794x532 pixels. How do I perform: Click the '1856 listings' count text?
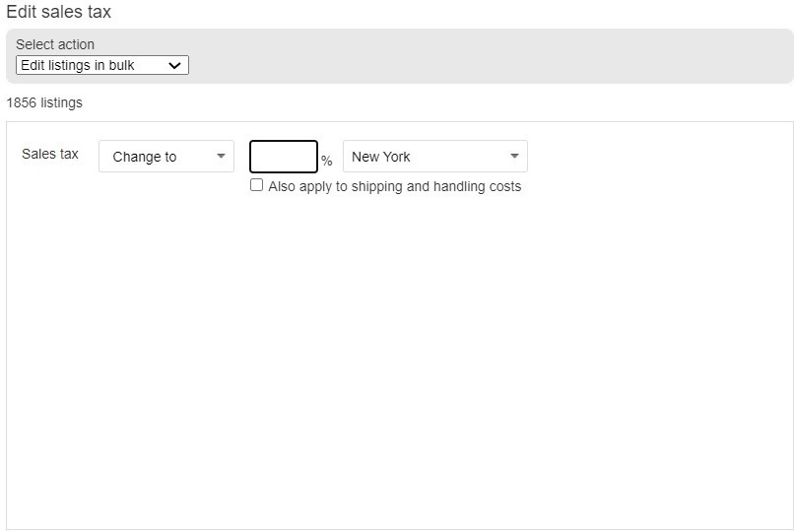point(44,102)
